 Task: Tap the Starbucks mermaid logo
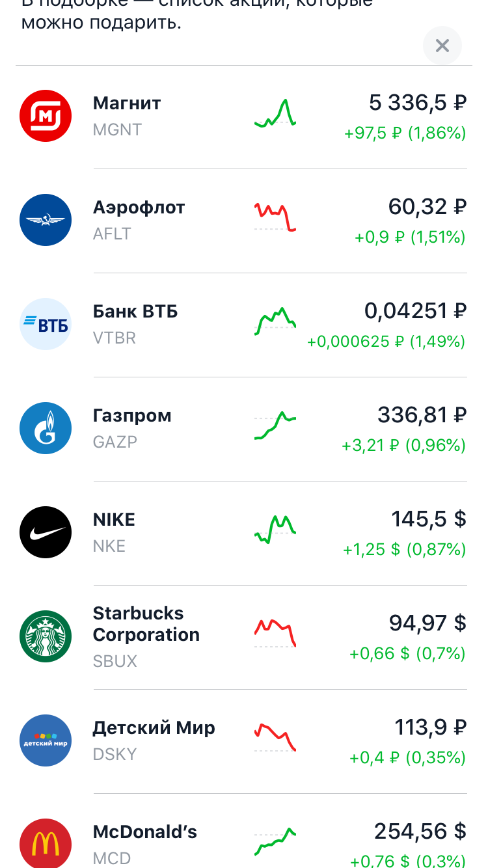pos(46,636)
